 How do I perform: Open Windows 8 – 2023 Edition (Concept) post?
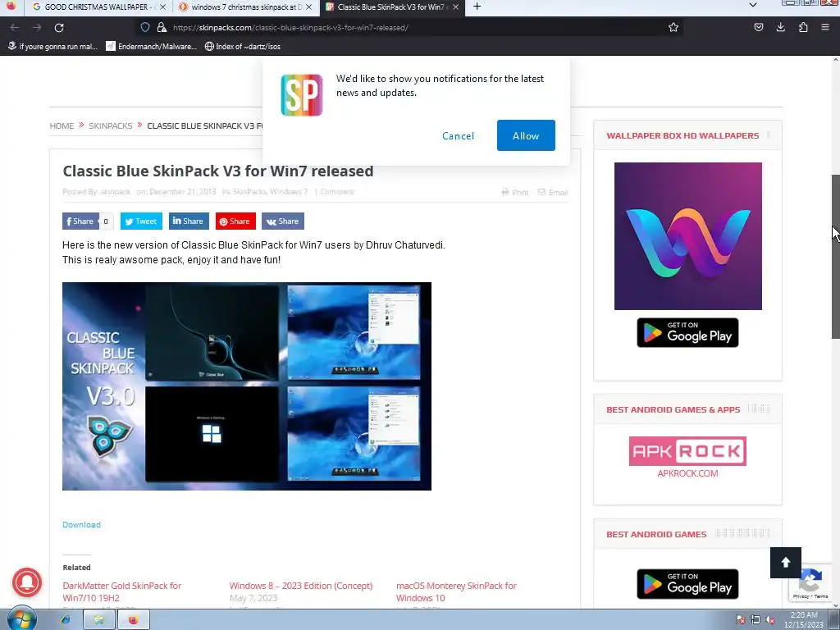pyautogui.click(x=300, y=586)
